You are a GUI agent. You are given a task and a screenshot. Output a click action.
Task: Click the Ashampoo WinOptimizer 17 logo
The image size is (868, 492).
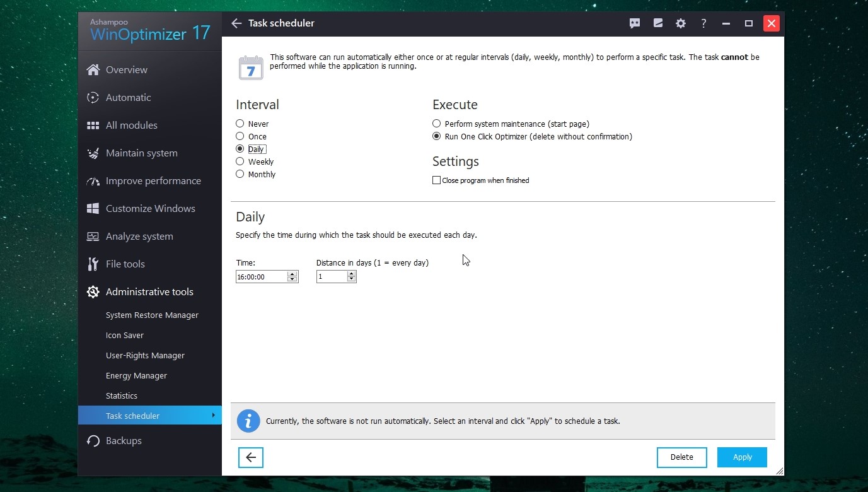pos(150,30)
